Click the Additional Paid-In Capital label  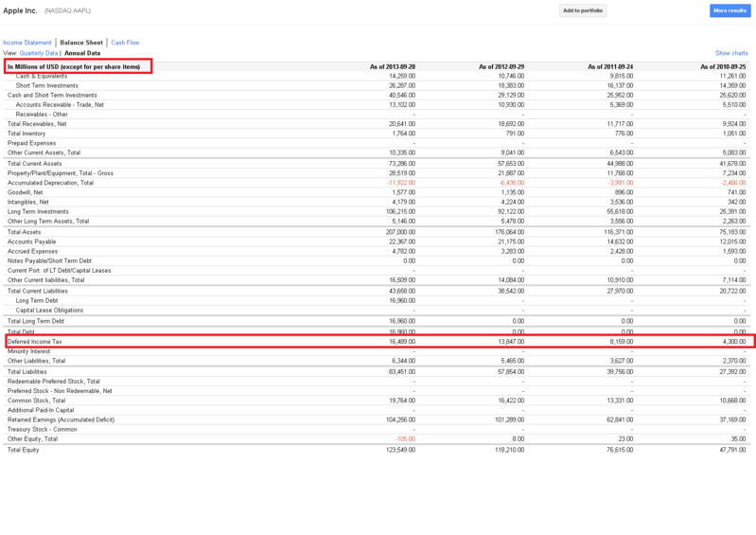[x=41, y=410]
